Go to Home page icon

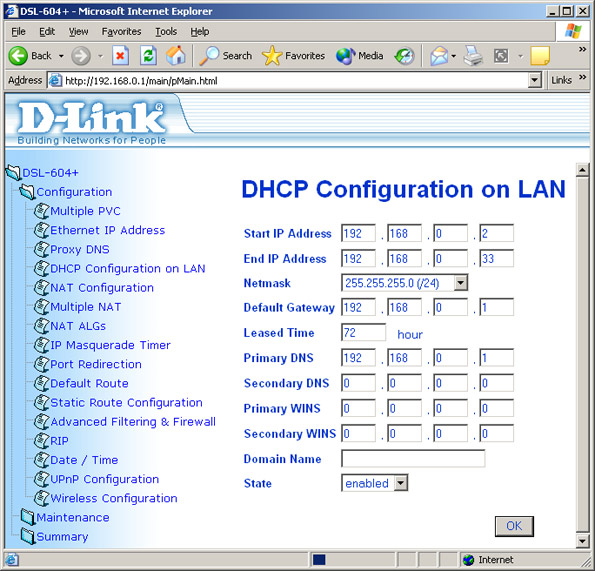(x=176, y=56)
